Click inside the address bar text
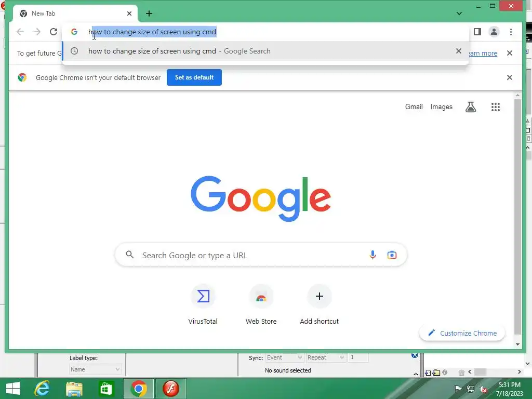 pyautogui.click(x=152, y=32)
